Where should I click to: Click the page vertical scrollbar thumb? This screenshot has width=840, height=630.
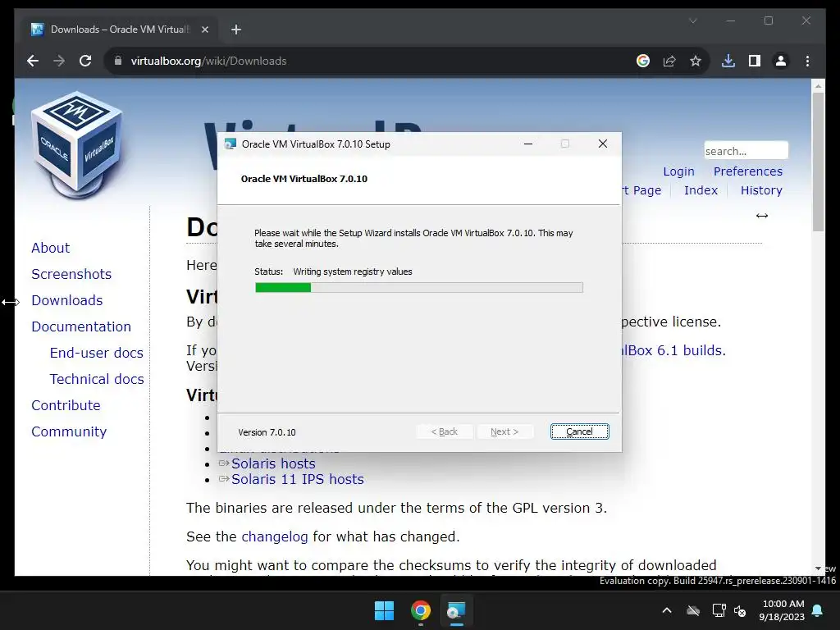(x=818, y=162)
